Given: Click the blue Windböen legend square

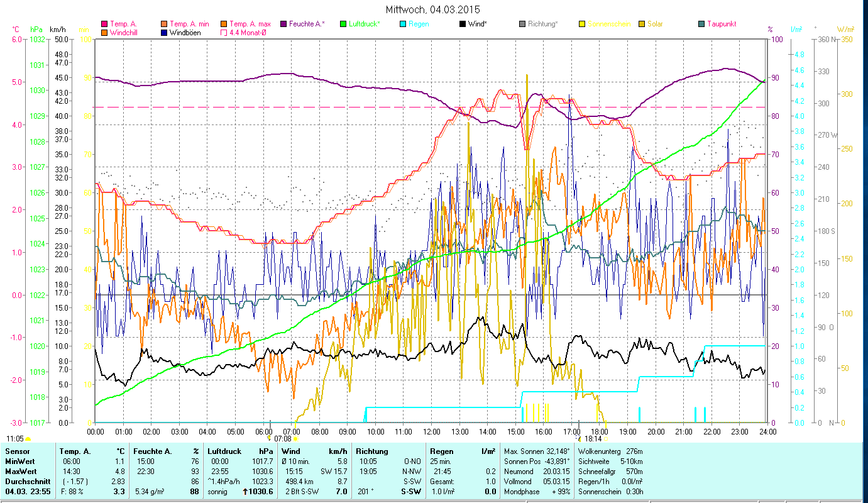Looking at the screenshot, I should click(x=165, y=32).
